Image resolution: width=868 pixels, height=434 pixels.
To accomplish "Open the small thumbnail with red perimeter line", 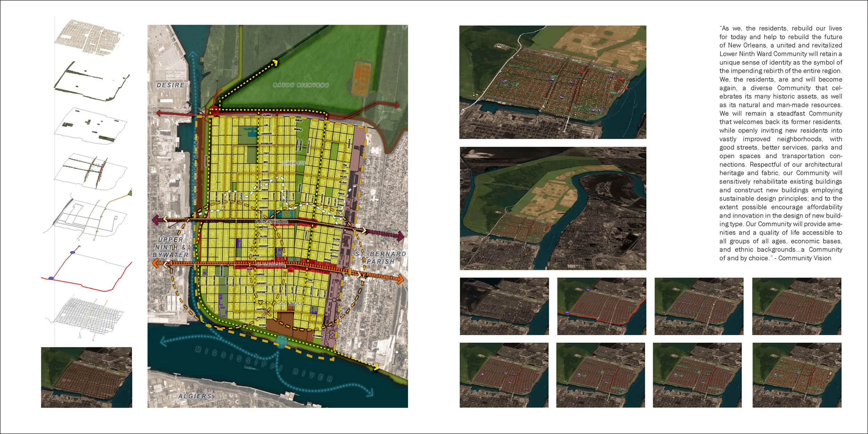I will 602,306.
